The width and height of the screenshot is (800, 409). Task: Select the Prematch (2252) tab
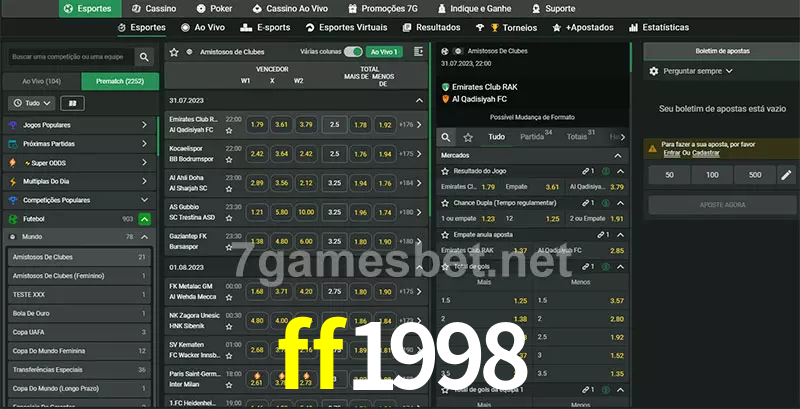pyautogui.click(x=119, y=81)
